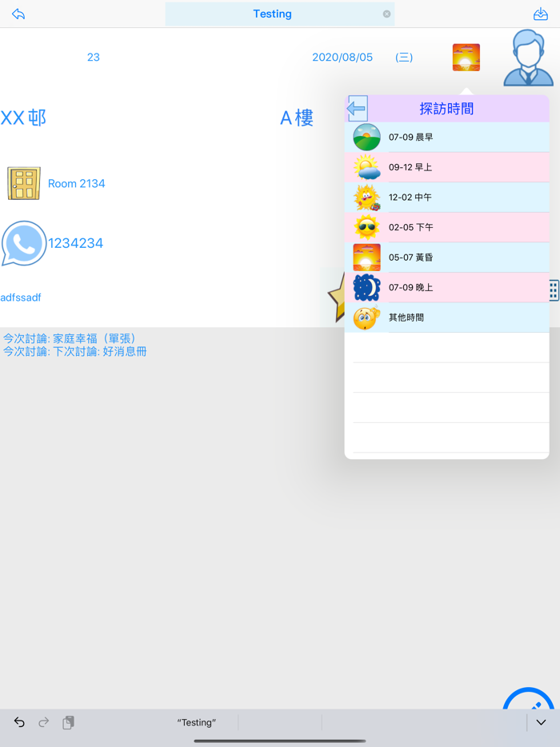Tap the sun with sunglasses icon
The width and height of the screenshot is (560, 747).
coord(366,227)
